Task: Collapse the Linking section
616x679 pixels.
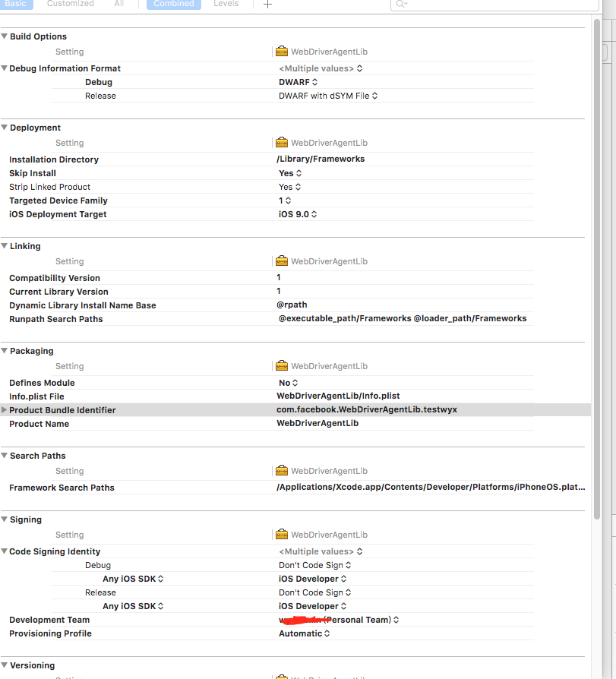Action: 4,246
